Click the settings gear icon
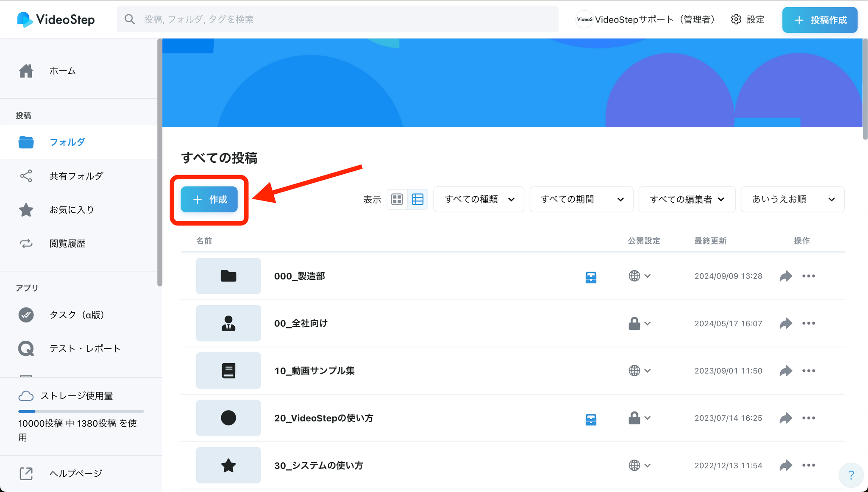868x492 pixels. pyautogui.click(x=736, y=19)
